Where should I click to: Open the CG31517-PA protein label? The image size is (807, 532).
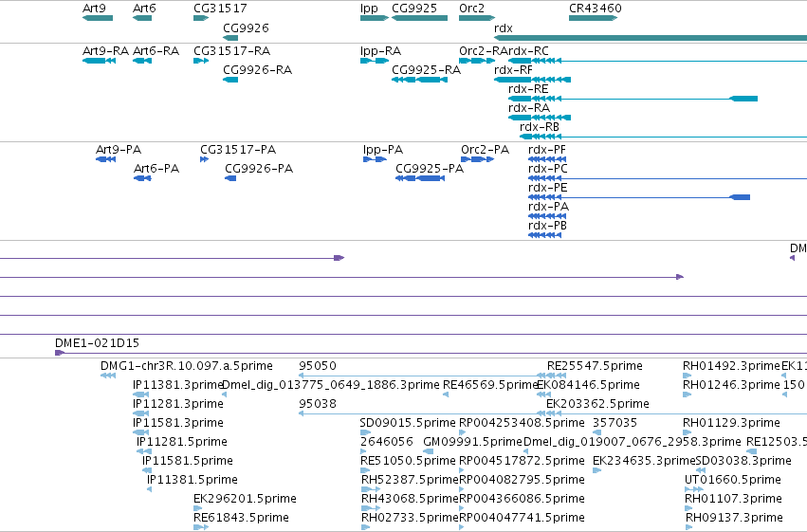pos(238,150)
